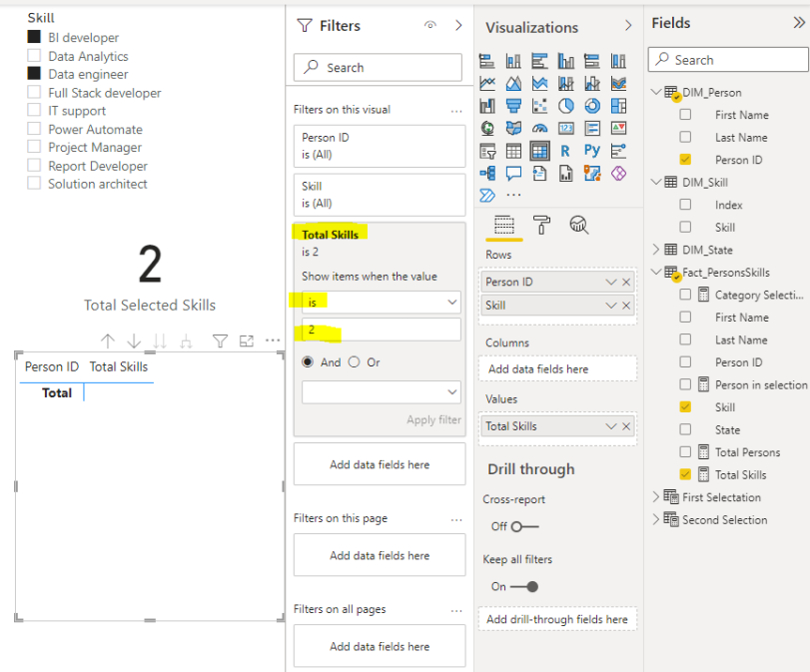This screenshot has width=810, height=672.
Task: Choose the R script visual
Action: pos(565,152)
